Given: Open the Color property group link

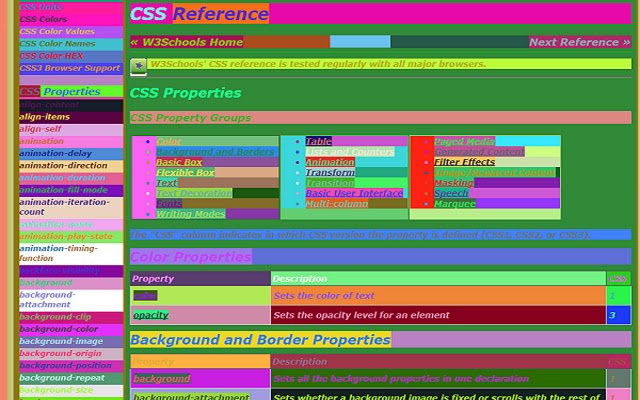Looking at the screenshot, I should point(168,141).
